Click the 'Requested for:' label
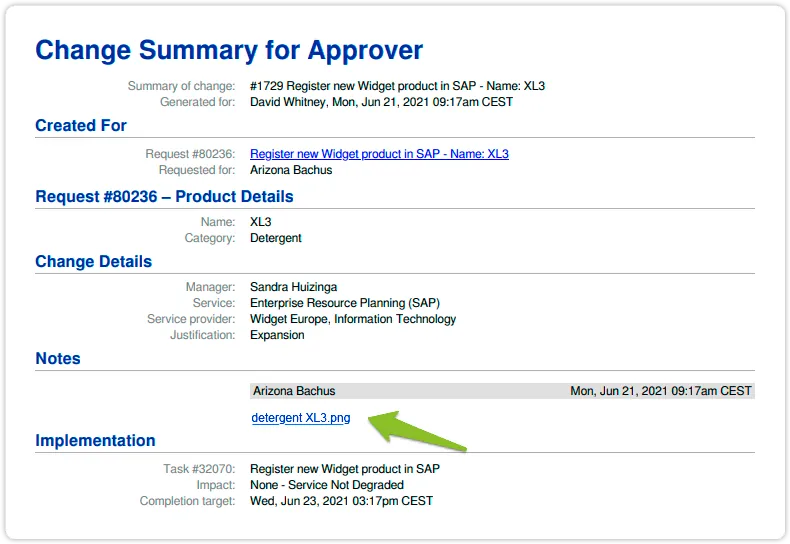The width and height of the screenshot is (790, 544). click(x=197, y=170)
